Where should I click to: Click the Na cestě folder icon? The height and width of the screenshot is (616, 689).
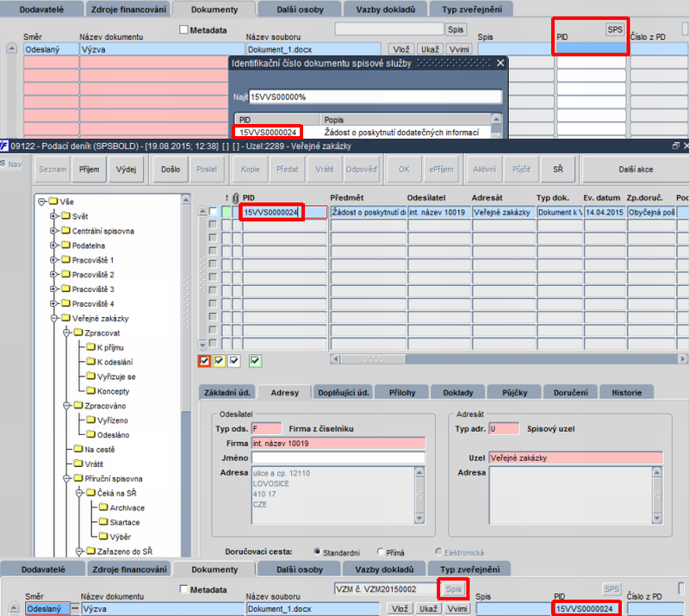click(x=78, y=449)
